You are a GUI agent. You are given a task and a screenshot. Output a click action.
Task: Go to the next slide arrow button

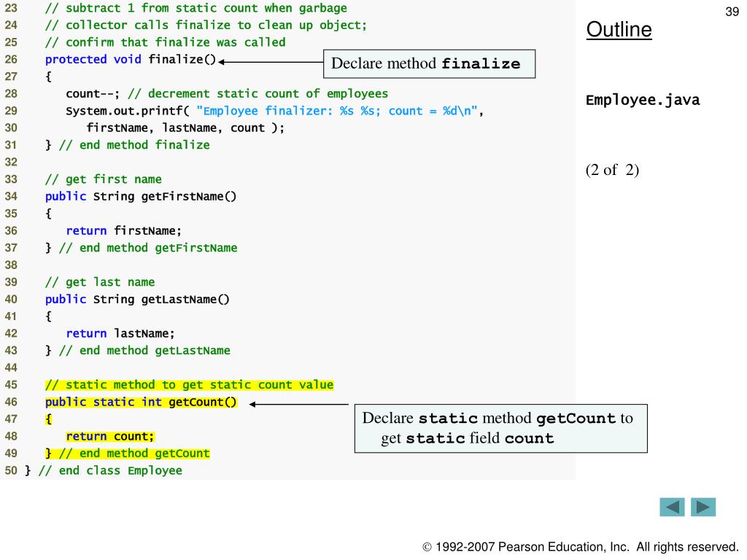[x=703, y=507]
